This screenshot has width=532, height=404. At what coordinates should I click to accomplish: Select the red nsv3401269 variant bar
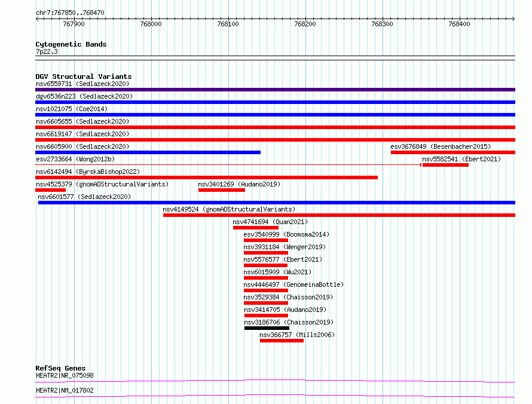tap(222, 190)
